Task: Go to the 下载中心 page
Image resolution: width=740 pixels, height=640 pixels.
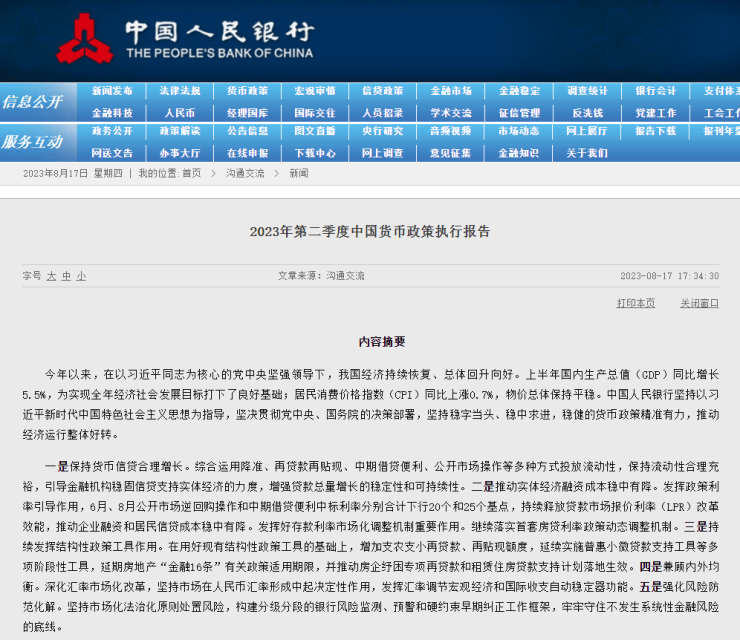Action: (315, 153)
